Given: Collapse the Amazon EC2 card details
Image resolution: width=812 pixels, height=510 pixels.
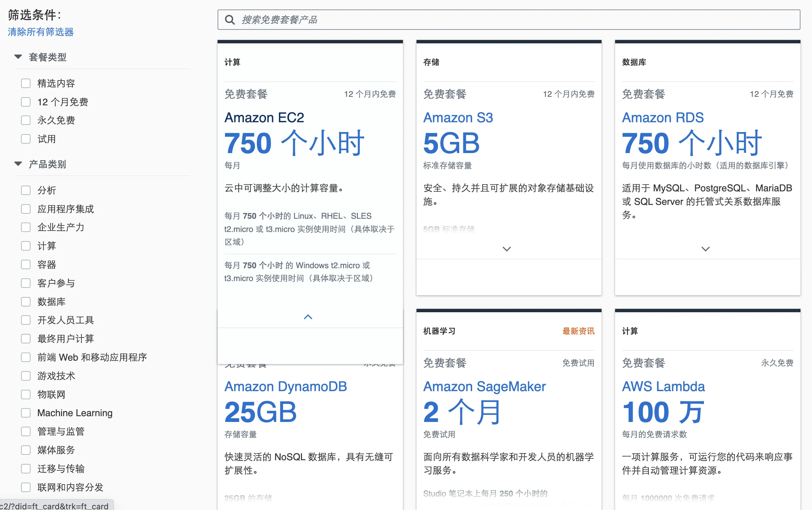Looking at the screenshot, I should coord(308,317).
